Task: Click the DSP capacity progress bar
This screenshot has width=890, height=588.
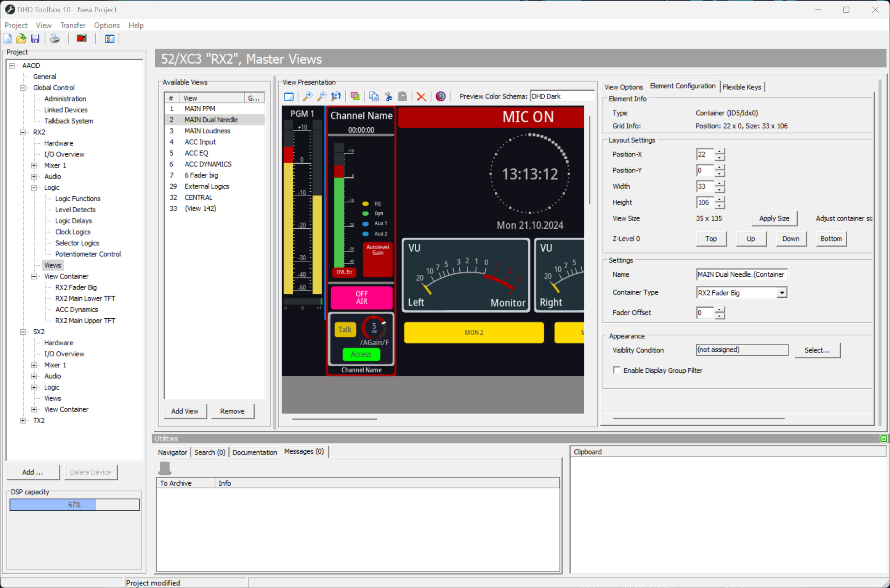Action: click(74, 505)
